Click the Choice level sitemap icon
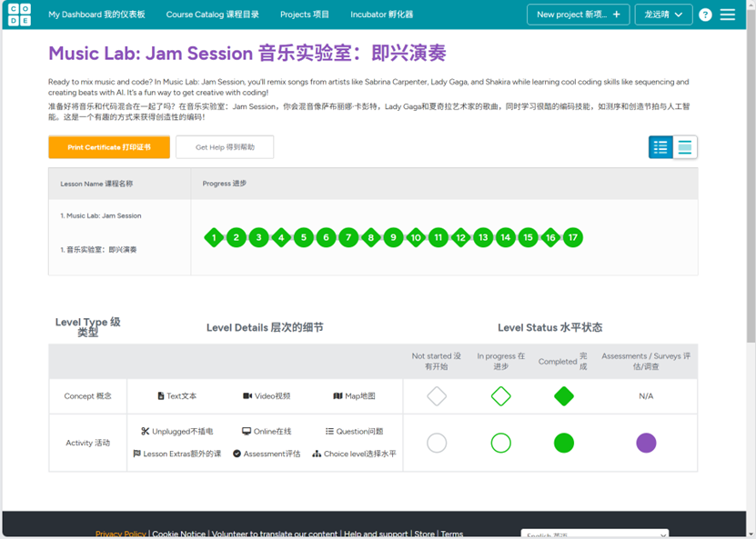 (x=317, y=454)
